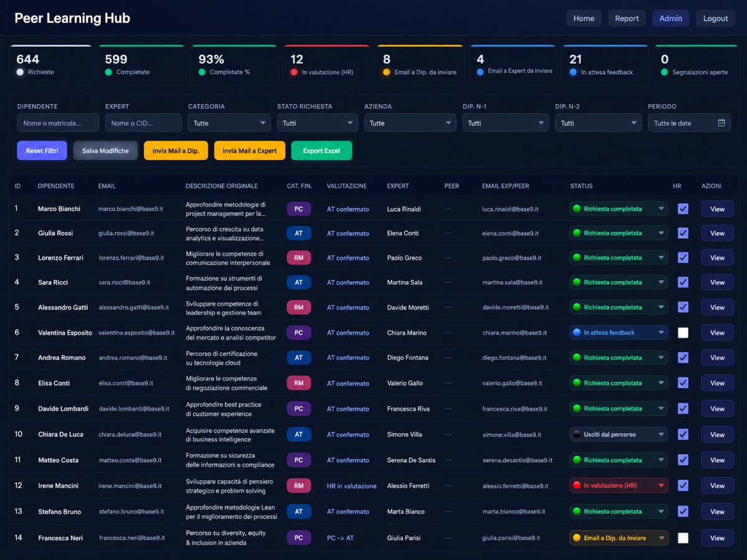Open the Admin section
Viewport: 747px width, 560px height.
tap(671, 19)
